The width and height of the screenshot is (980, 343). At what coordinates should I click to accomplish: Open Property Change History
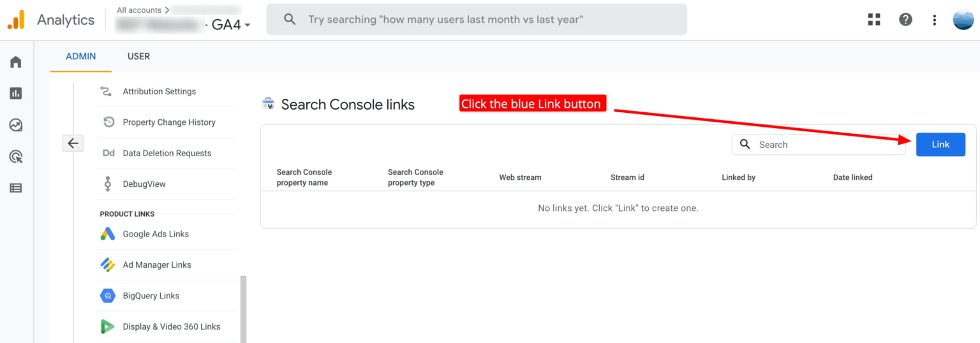click(169, 122)
